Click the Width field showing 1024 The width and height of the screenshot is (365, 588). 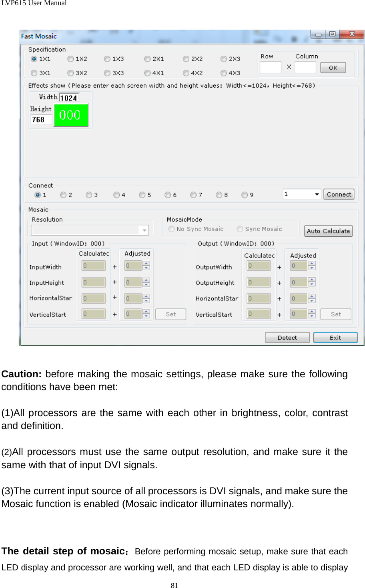pyautogui.click(x=69, y=98)
